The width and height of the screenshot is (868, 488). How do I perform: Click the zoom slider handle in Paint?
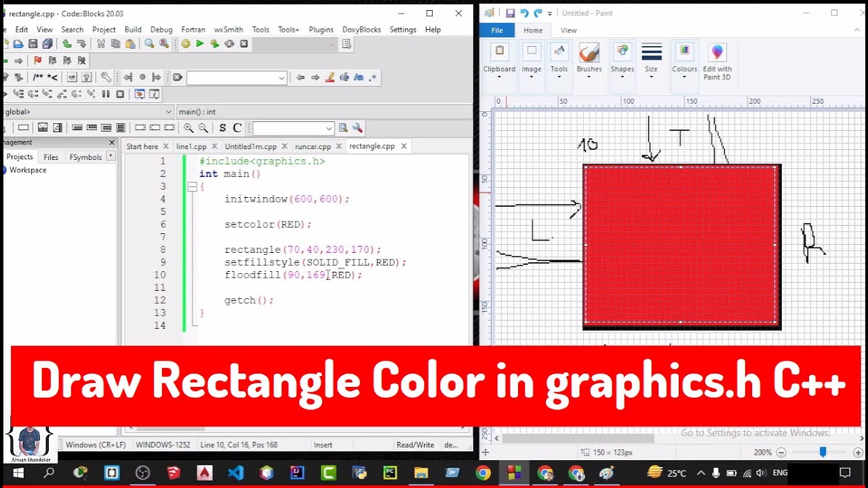823,452
